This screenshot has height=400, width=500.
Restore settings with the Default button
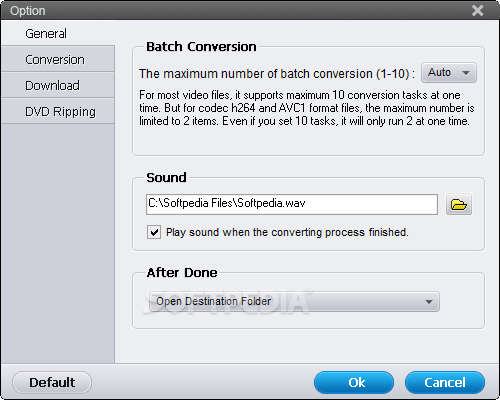coord(52,382)
